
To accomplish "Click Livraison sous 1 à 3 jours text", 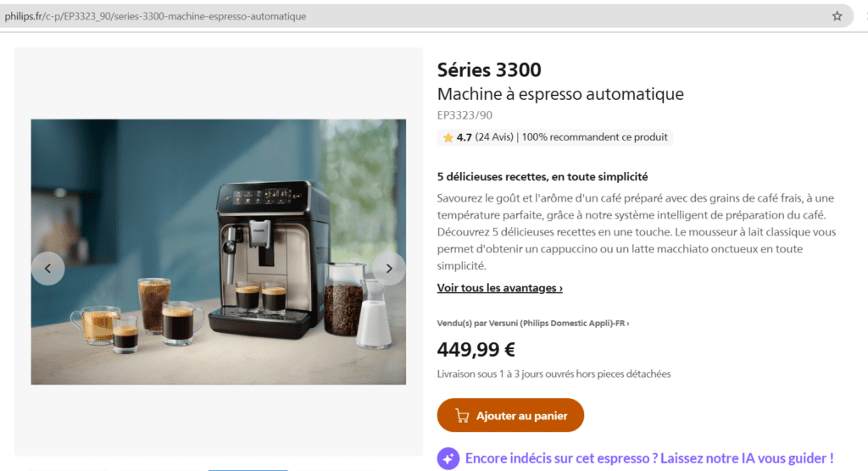I will coord(554,374).
